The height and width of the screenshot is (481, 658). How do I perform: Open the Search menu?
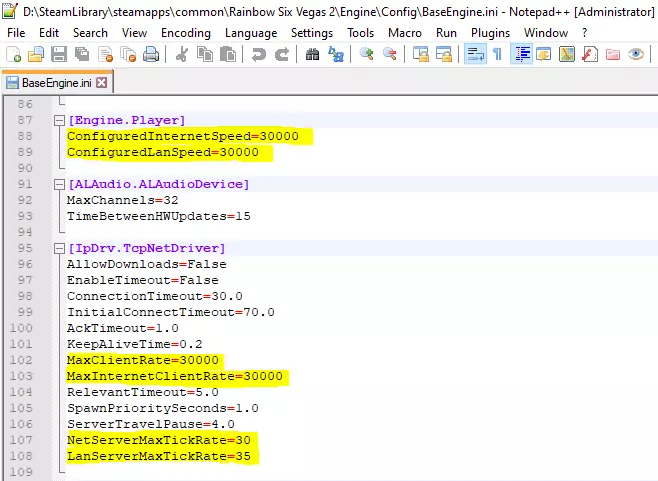[x=90, y=33]
